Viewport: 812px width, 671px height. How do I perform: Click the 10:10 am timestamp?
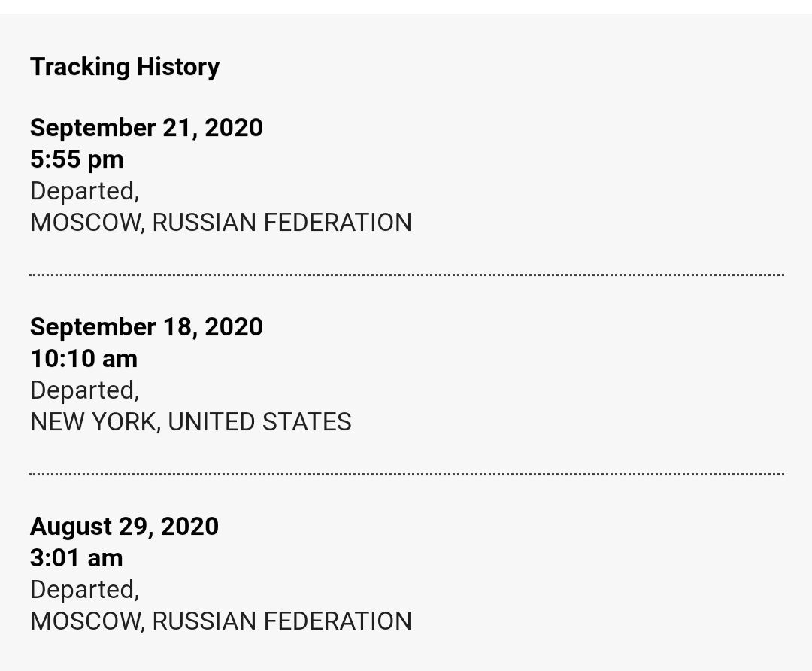point(83,359)
